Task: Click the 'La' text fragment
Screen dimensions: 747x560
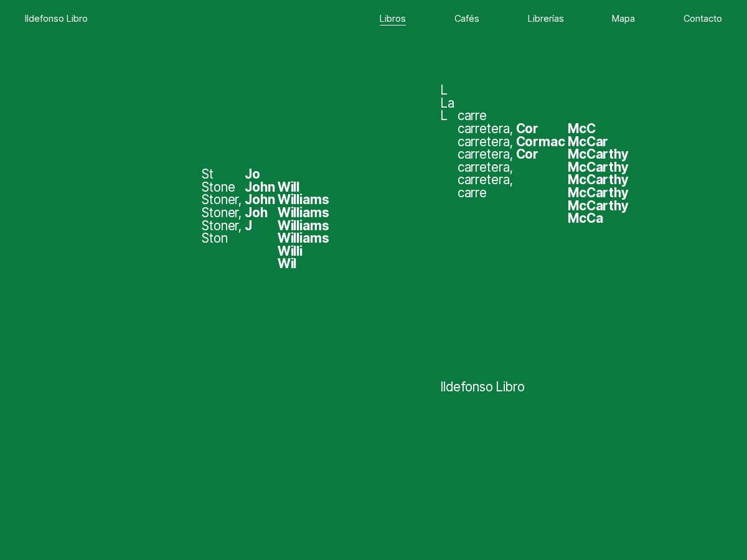Action: pos(447,103)
